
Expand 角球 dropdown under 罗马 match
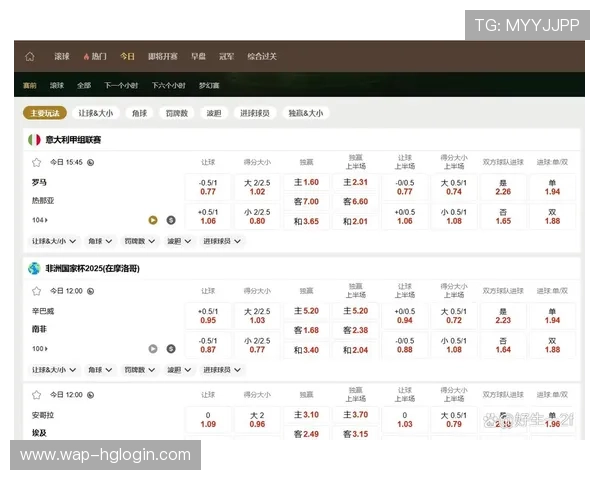[x=100, y=241]
